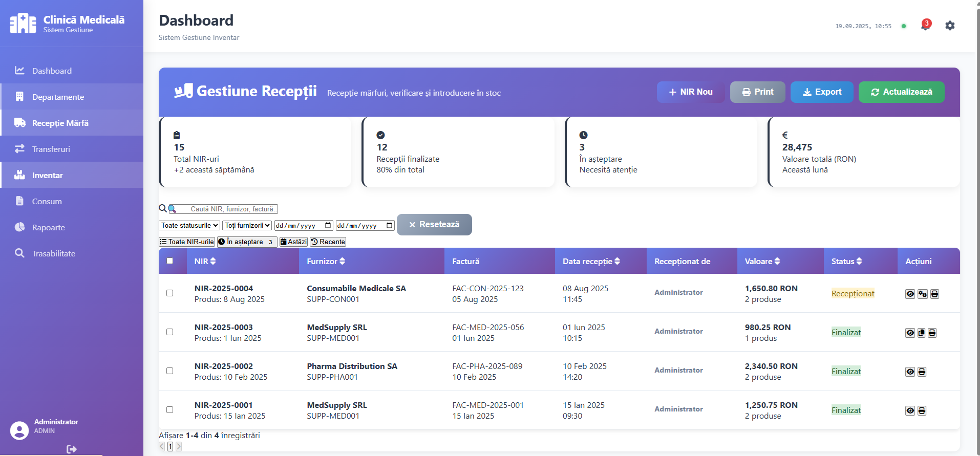Process NIR-2025-0004 using the gears icon

point(923,294)
